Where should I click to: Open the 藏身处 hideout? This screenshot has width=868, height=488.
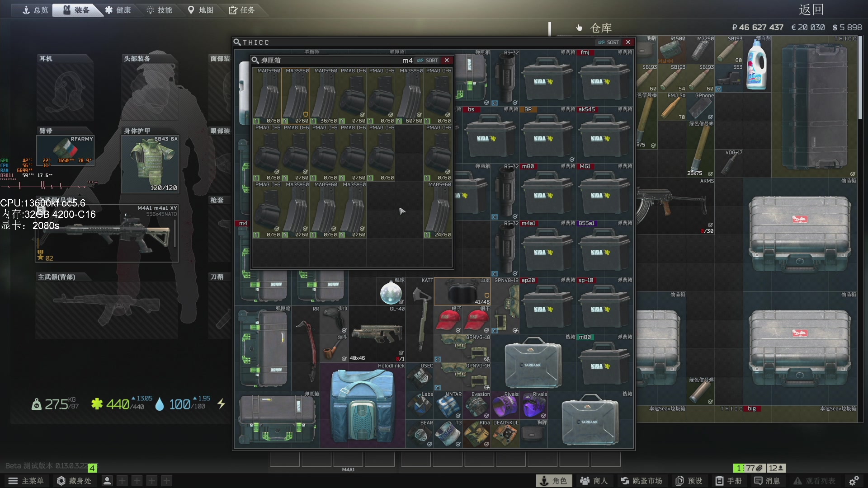pos(75,481)
